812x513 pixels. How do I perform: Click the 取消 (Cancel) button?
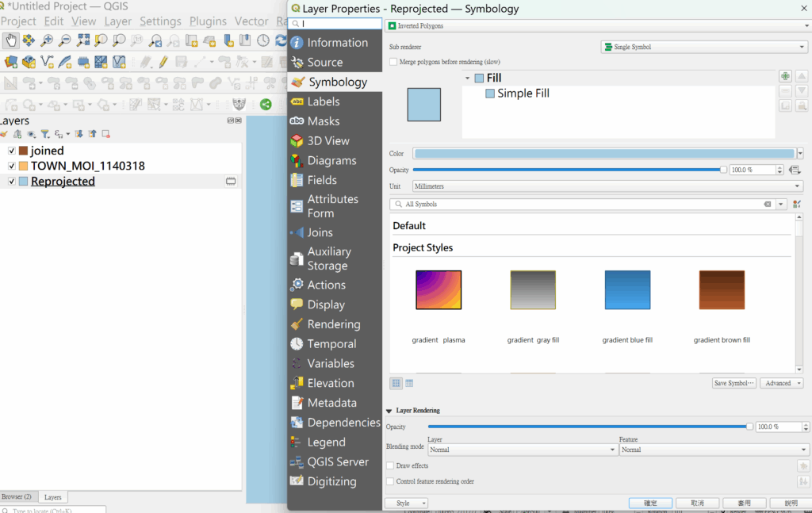point(698,503)
